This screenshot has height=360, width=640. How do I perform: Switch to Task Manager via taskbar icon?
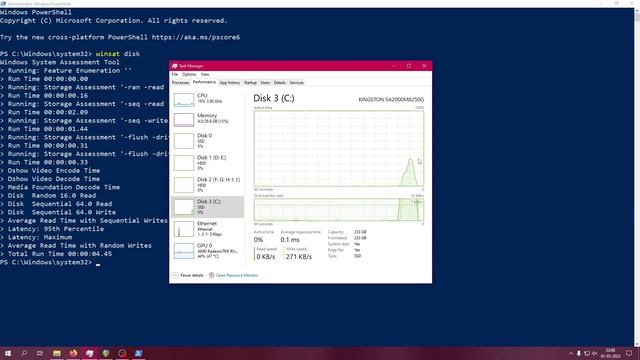pos(89,353)
